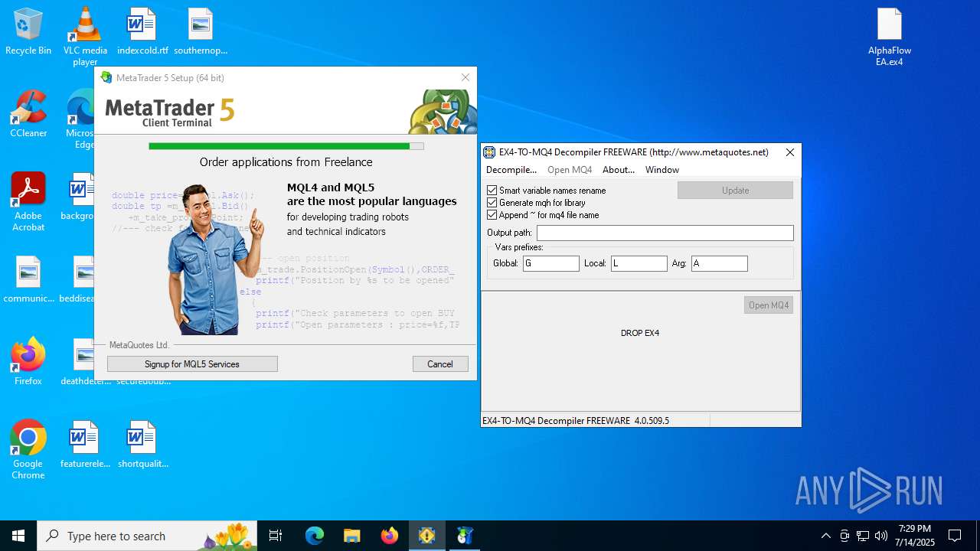Open Microsoft Edge from taskbar
980x551 pixels.
pyautogui.click(x=315, y=536)
